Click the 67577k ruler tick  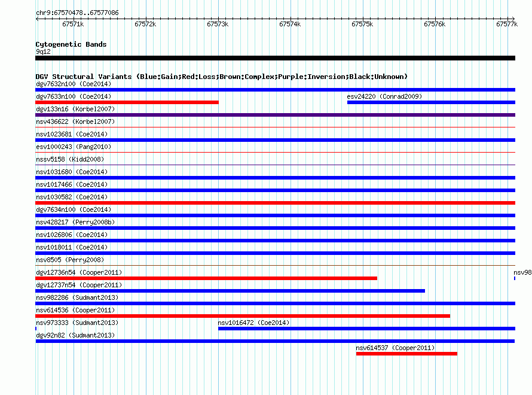coord(507,24)
